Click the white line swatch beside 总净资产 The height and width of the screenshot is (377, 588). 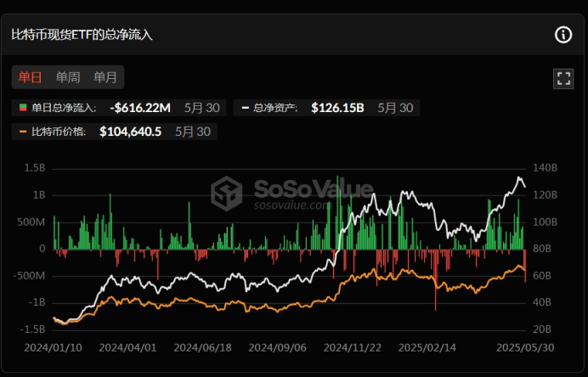246,108
